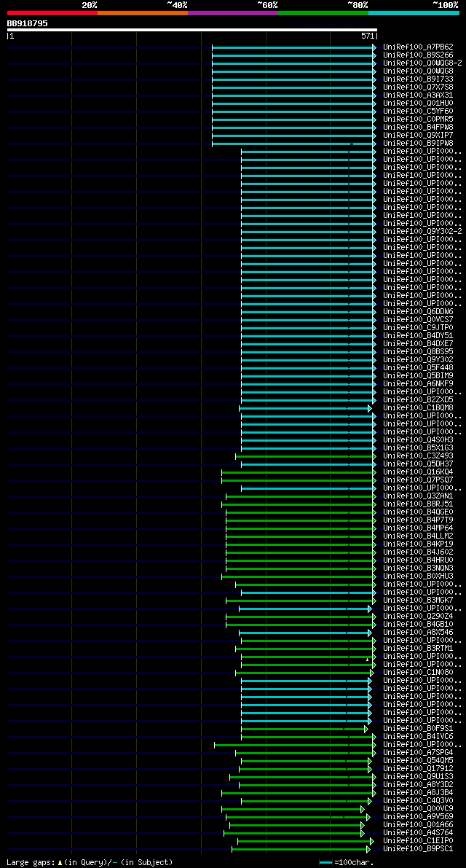Select UniRef100_A3AX31 hit name
Image resolution: width=466 pixels, height=868 pixels.
click(x=418, y=95)
